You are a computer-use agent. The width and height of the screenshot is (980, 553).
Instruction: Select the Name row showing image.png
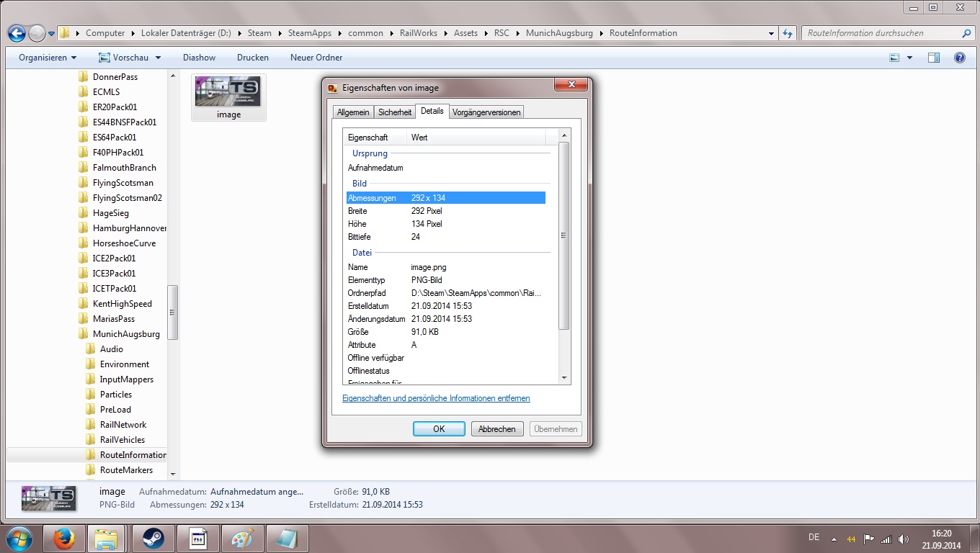pos(445,267)
